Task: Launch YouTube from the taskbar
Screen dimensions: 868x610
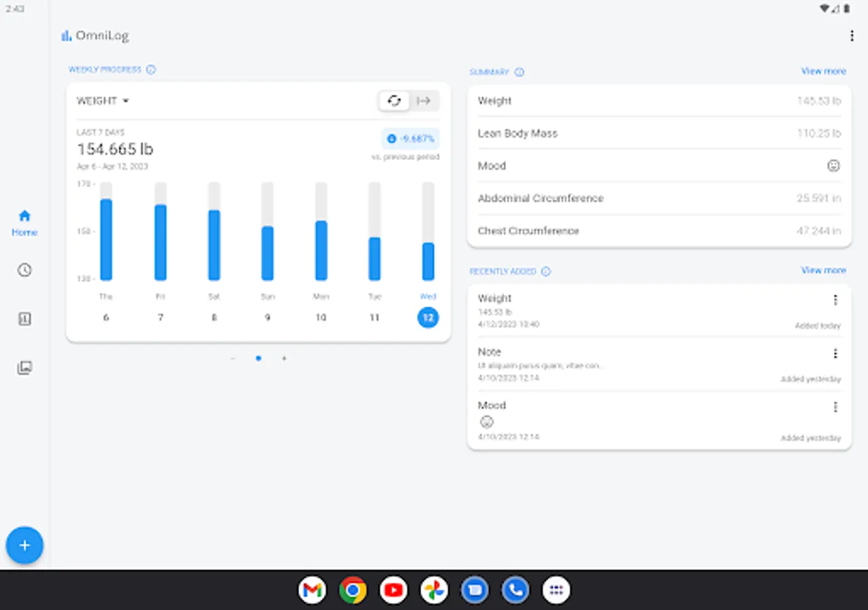Action: coord(393,590)
